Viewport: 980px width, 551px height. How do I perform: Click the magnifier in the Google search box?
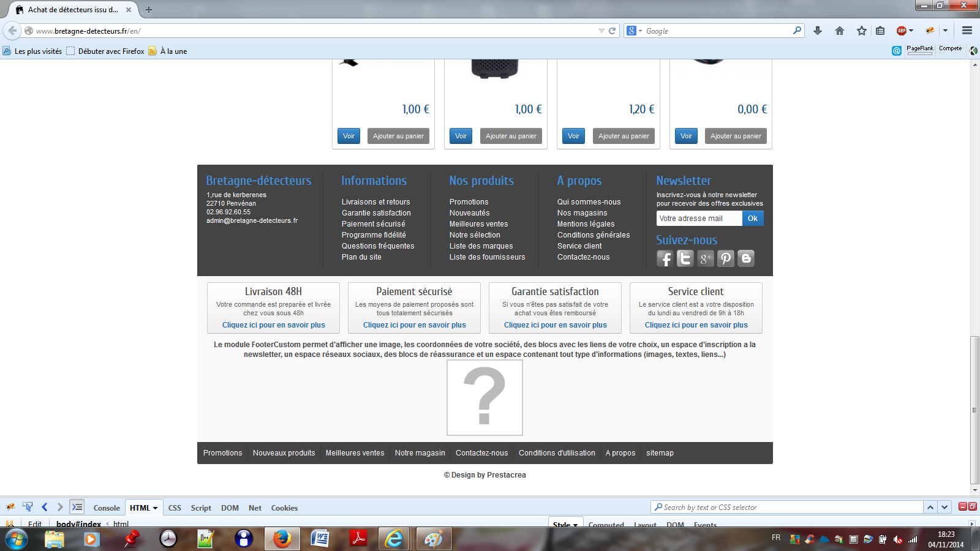pyautogui.click(x=797, y=30)
